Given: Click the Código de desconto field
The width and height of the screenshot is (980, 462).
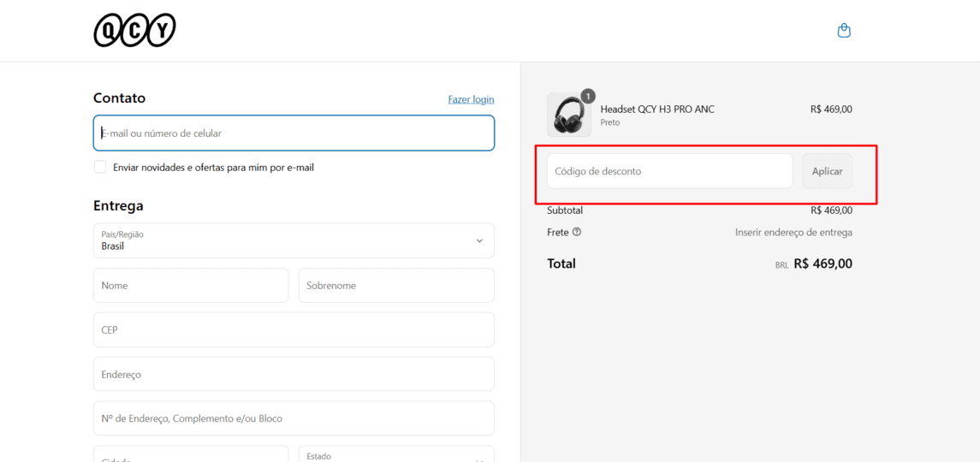Looking at the screenshot, I should coord(669,171).
